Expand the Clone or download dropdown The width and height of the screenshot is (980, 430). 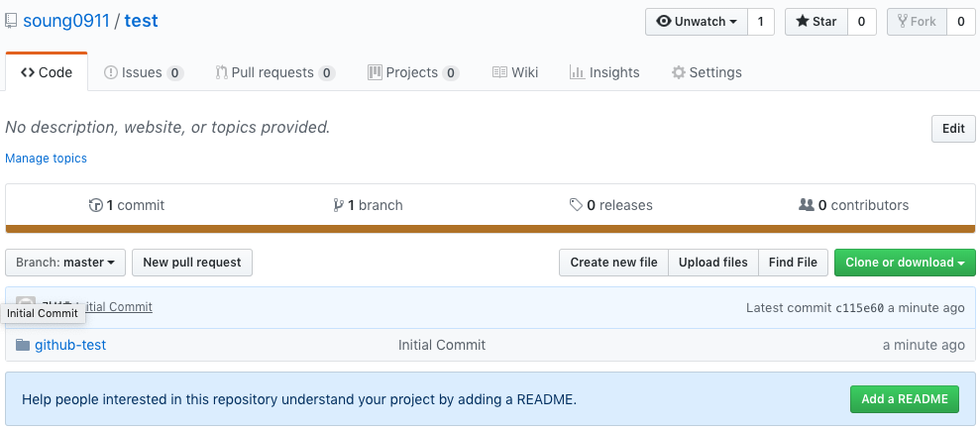(905, 263)
